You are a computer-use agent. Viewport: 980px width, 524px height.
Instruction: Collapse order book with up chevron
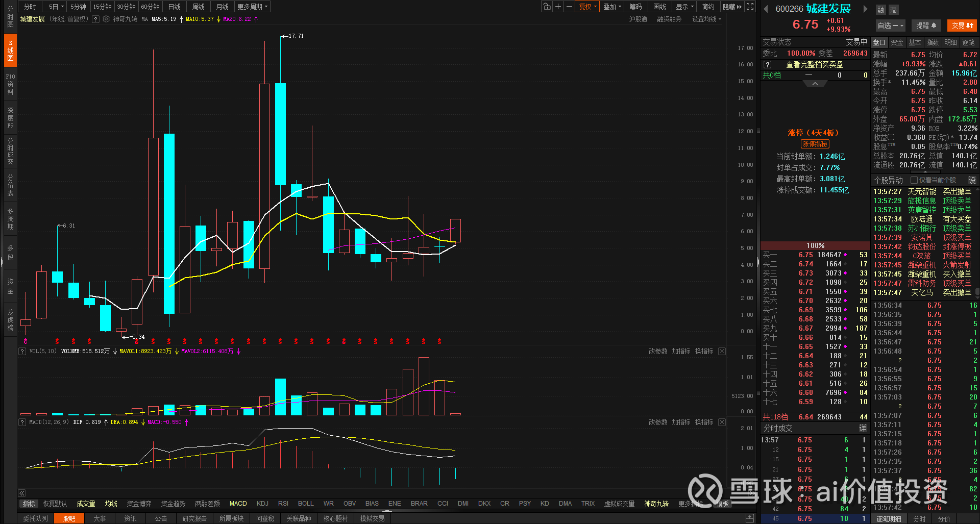815,84
